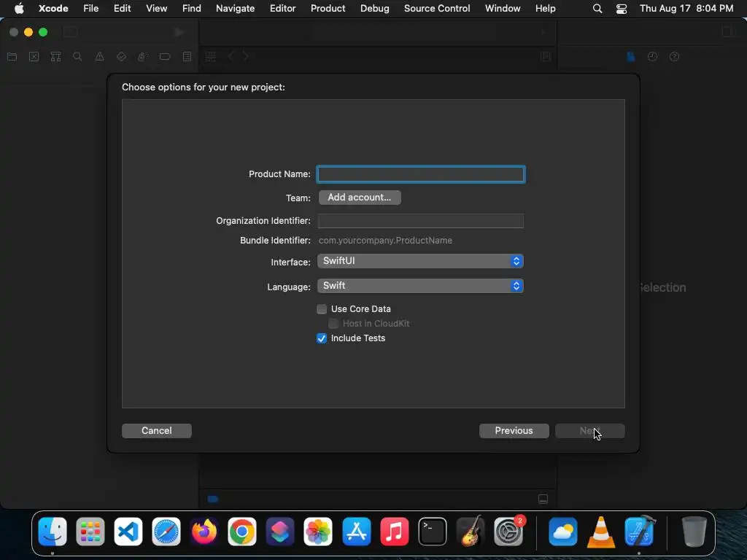Open Terminal from the Dock
The height and width of the screenshot is (560, 747).
[x=433, y=532]
